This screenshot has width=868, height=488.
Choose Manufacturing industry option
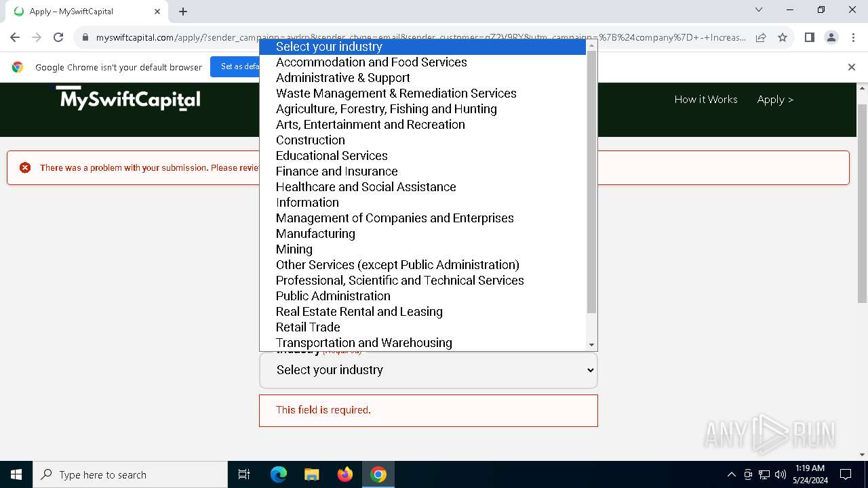[422, 233]
